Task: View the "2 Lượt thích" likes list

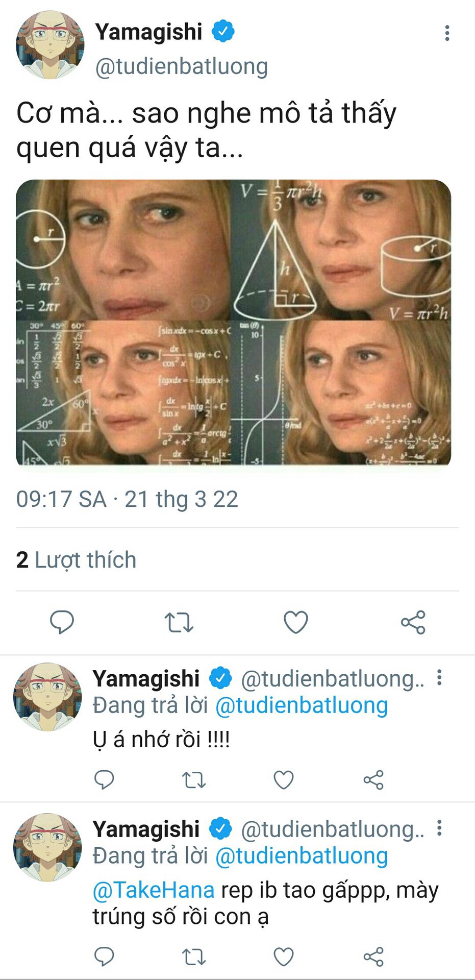Action: [77, 560]
